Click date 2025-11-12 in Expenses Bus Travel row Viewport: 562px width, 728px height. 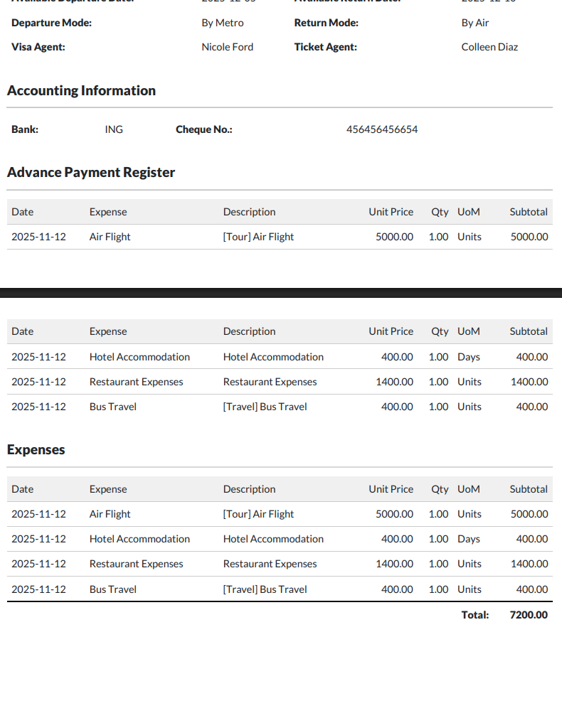tap(38, 589)
